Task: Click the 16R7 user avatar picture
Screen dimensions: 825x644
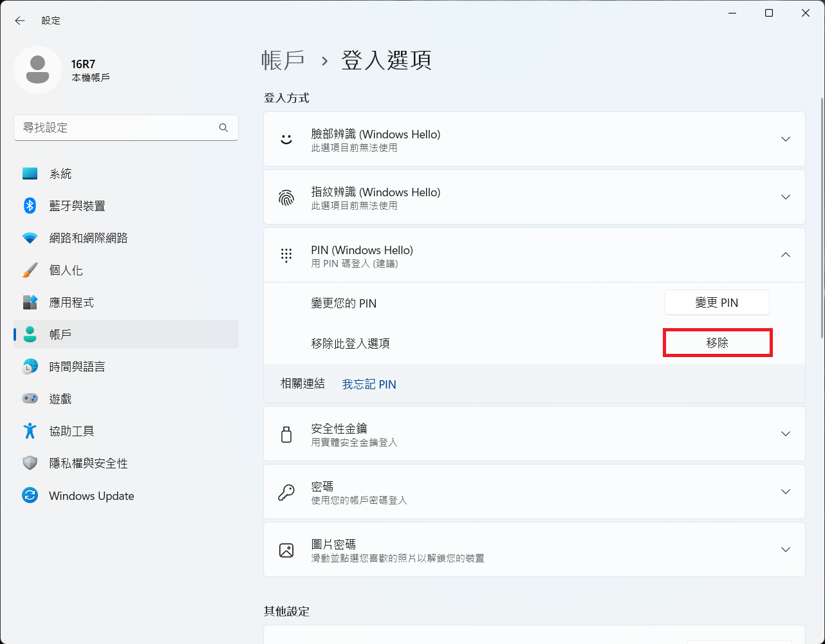Action: (37, 69)
